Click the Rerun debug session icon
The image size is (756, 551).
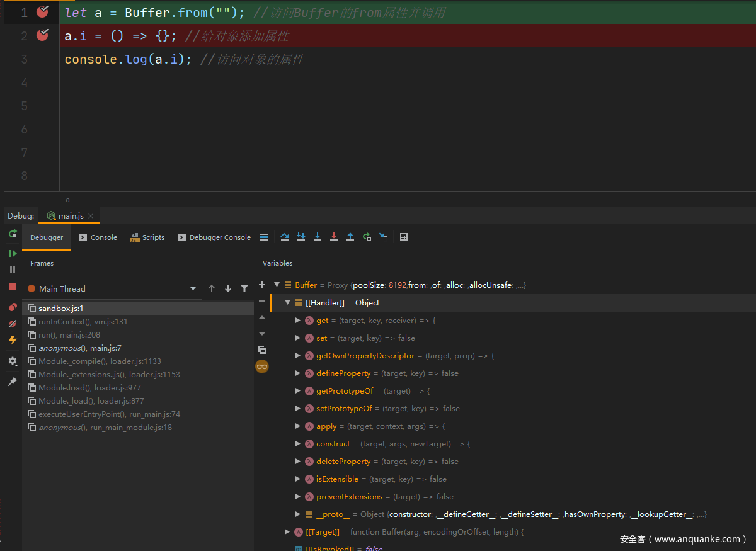point(13,234)
